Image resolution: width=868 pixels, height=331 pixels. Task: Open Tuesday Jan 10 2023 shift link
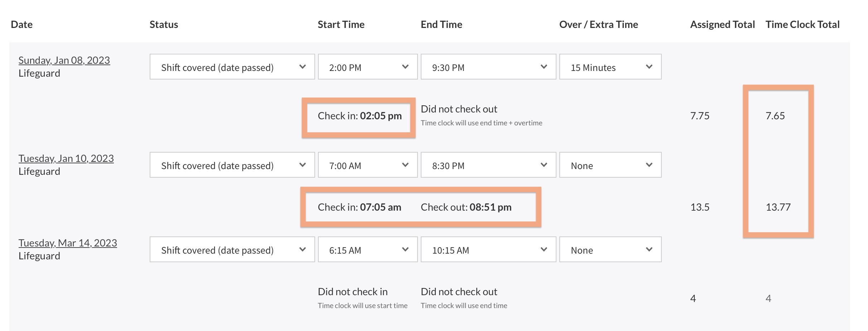coord(66,158)
